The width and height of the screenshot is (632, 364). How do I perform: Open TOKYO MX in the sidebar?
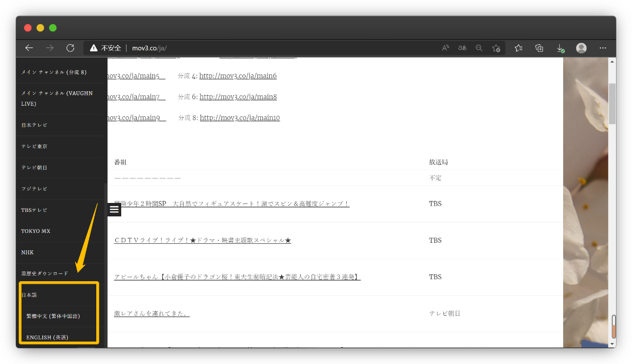[36, 231]
